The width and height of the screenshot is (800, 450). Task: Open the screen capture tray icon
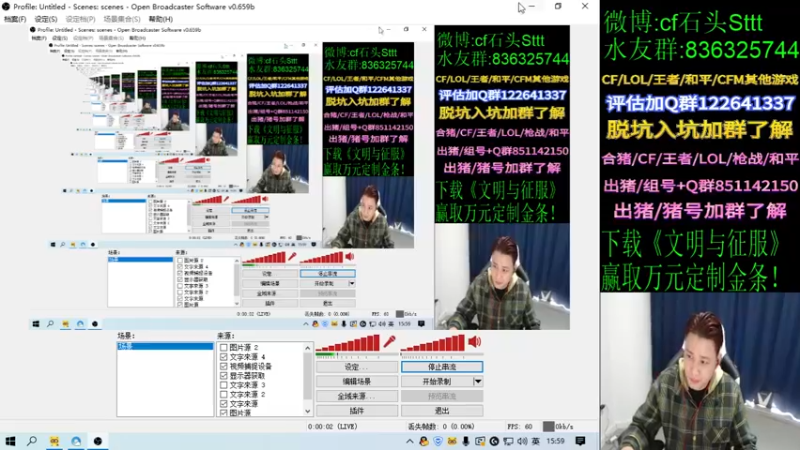(x=480, y=441)
